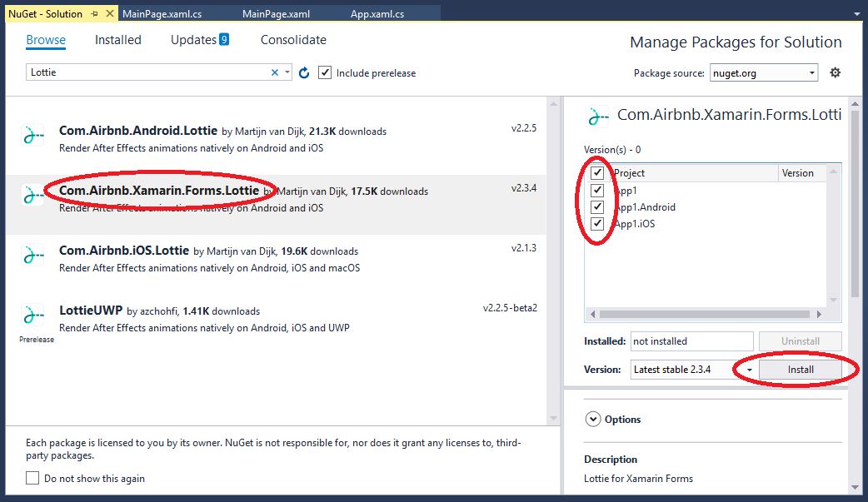Click version v2.3.4 label
The width and height of the screenshot is (868, 502).
524,187
